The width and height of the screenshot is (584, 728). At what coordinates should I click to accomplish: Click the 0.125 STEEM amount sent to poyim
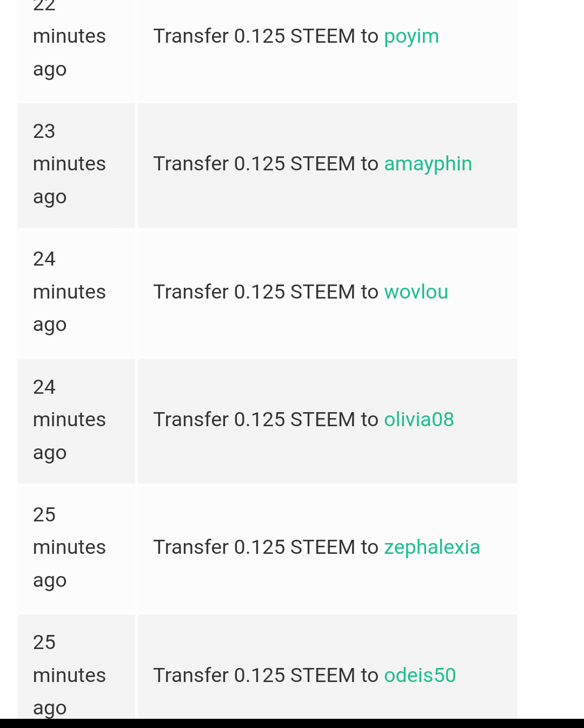point(294,36)
